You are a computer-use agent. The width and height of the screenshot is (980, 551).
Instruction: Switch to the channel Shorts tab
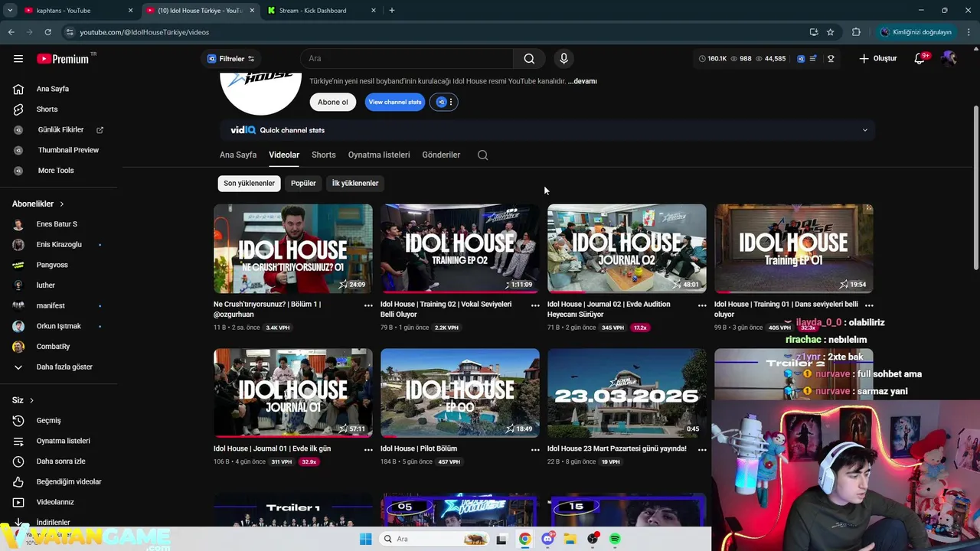point(324,155)
